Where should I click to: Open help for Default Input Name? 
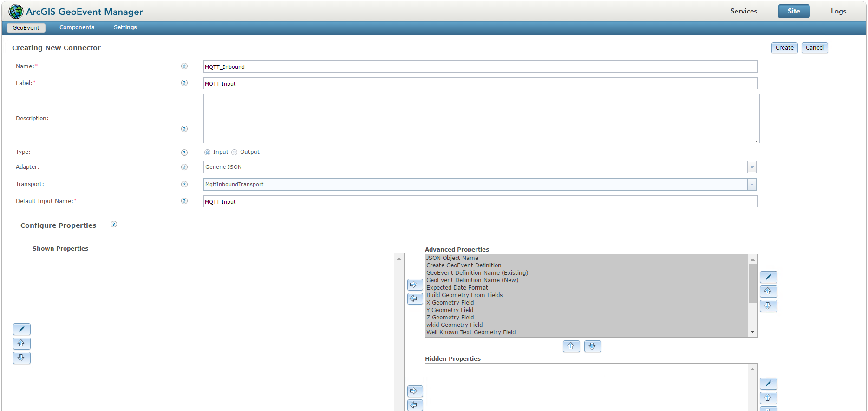184,201
